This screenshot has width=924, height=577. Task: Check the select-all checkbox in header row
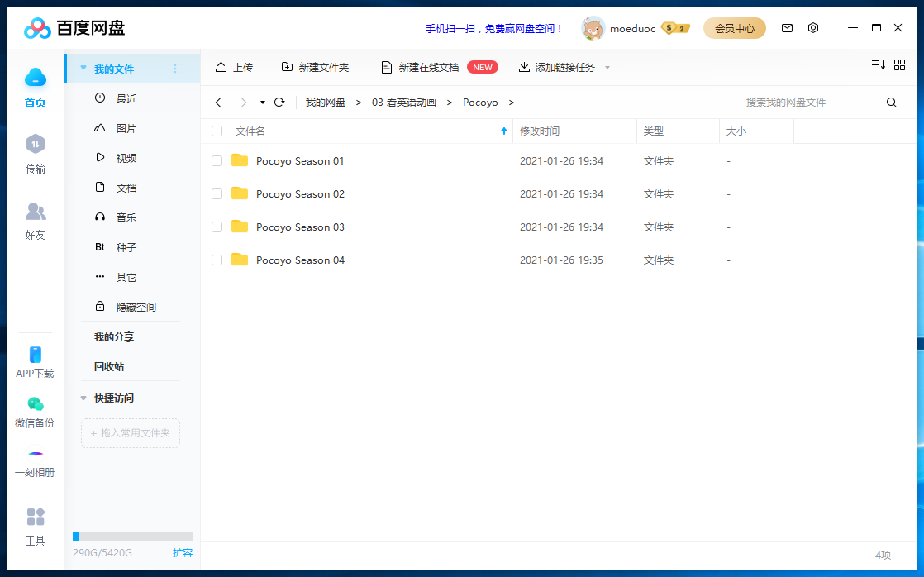217,131
